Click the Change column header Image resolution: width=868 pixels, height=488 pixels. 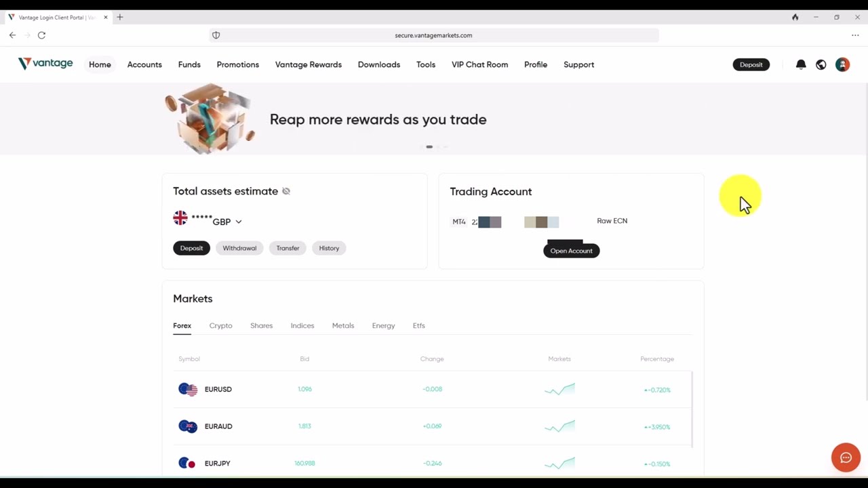pos(432,359)
